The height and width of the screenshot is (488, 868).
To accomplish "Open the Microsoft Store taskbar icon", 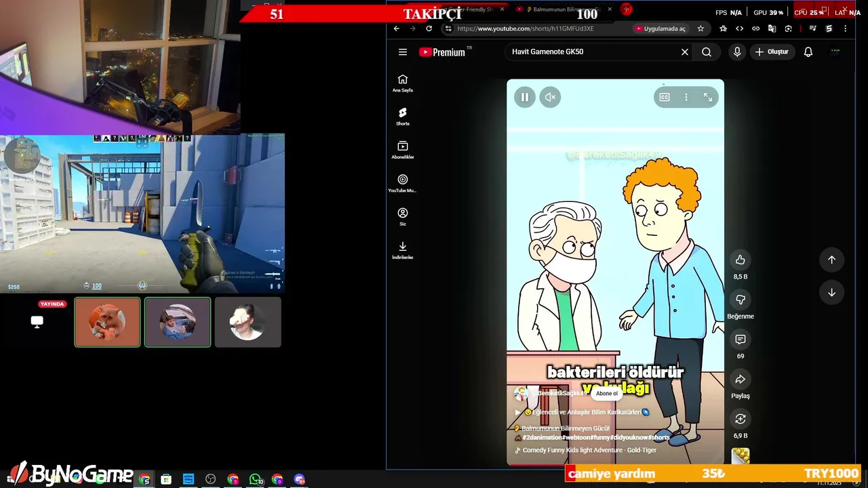I will click(x=166, y=479).
